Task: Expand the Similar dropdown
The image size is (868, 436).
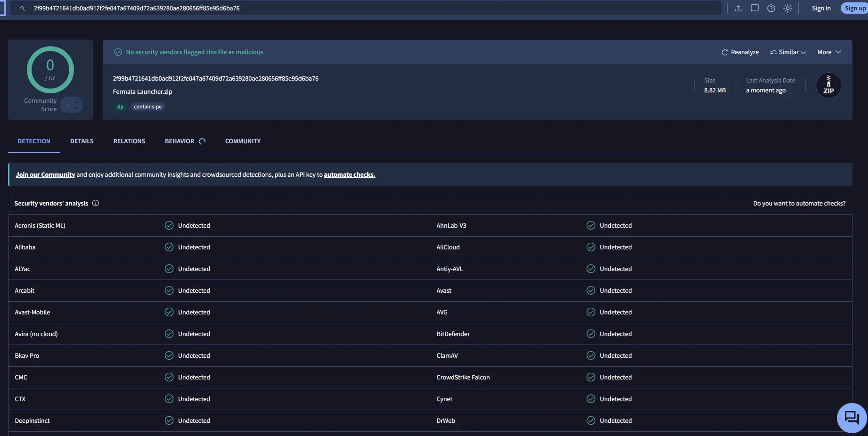Action: 788,52
